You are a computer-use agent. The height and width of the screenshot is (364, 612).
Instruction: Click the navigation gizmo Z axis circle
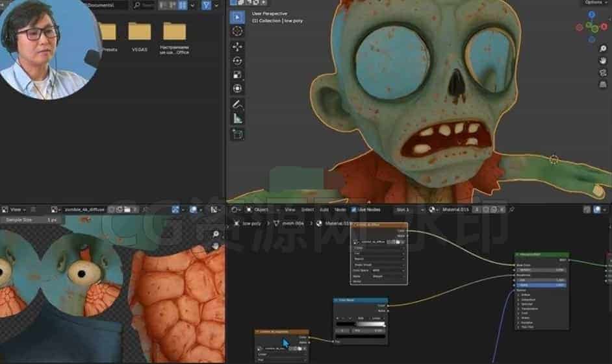click(x=592, y=15)
